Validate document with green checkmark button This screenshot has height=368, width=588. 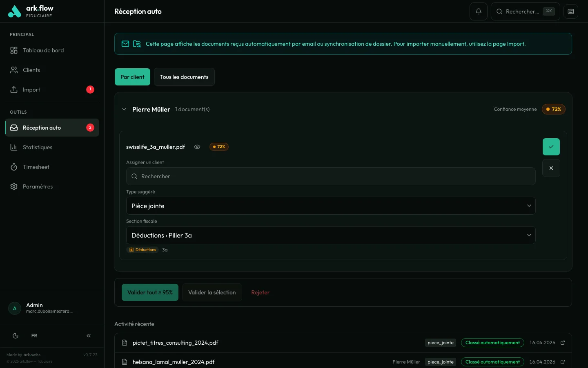pyautogui.click(x=551, y=147)
